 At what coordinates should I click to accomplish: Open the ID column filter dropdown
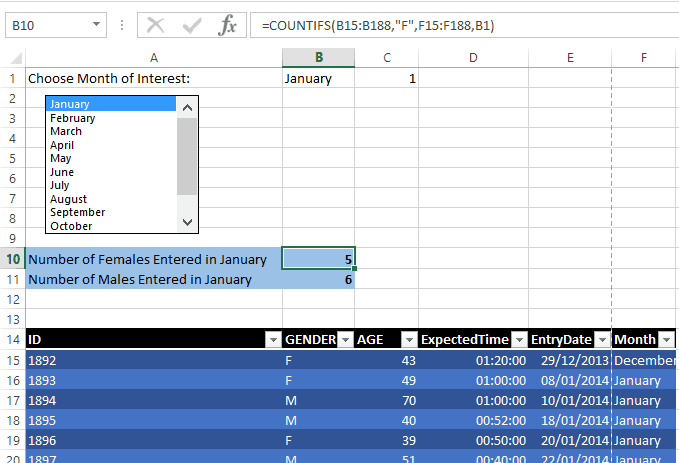pos(272,340)
